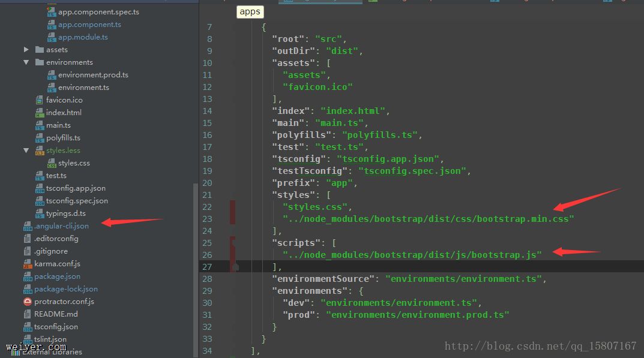The width and height of the screenshot is (644, 358).
Task: Click the index.html file icon
Action: tap(40, 113)
